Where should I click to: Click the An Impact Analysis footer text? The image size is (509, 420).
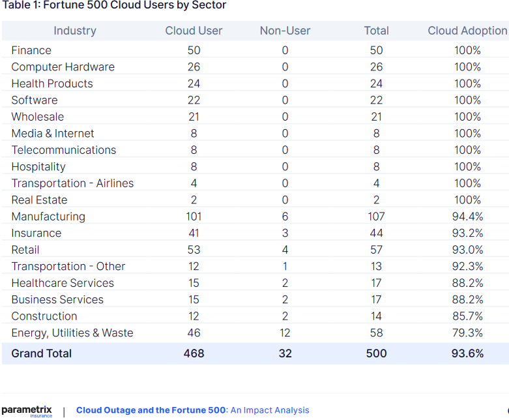[270, 410]
